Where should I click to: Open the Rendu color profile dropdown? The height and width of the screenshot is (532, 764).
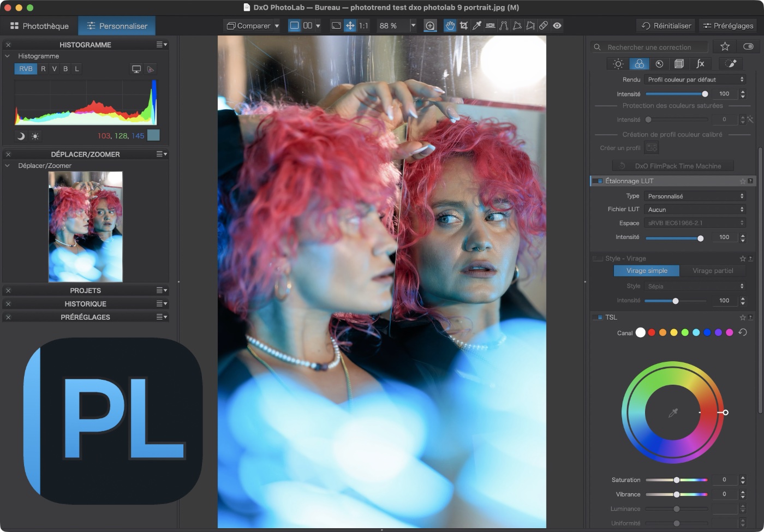695,80
